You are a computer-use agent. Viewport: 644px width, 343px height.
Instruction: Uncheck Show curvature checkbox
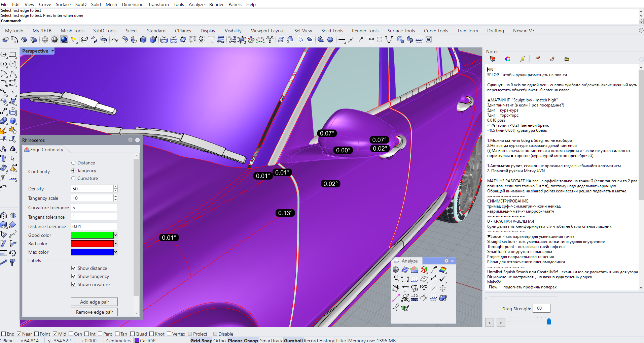(x=74, y=284)
